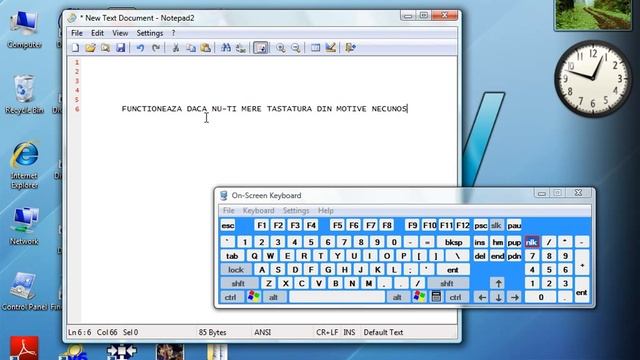Redo the last undone edit
The image size is (640, 360).
[x=156, y=48]
